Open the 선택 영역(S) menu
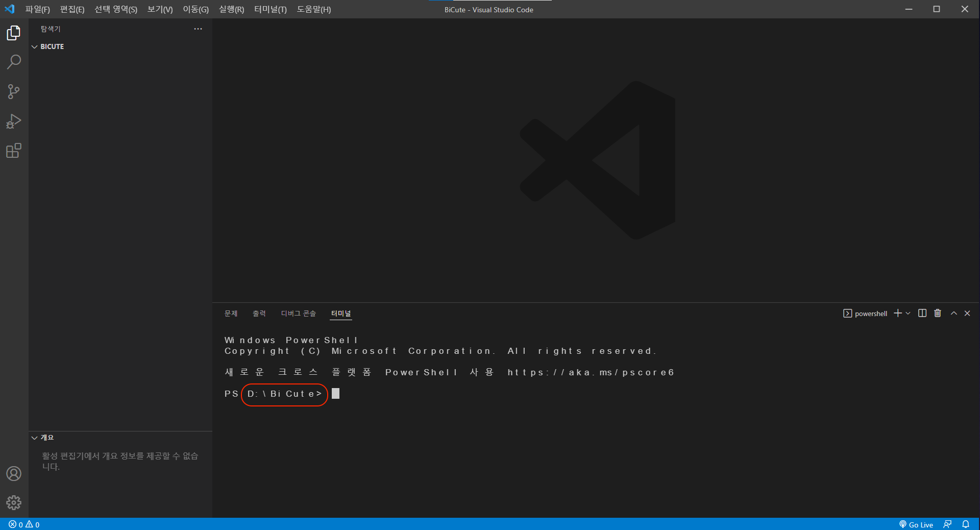Viewport: 980px width, 530px height. tap(116, 9)
